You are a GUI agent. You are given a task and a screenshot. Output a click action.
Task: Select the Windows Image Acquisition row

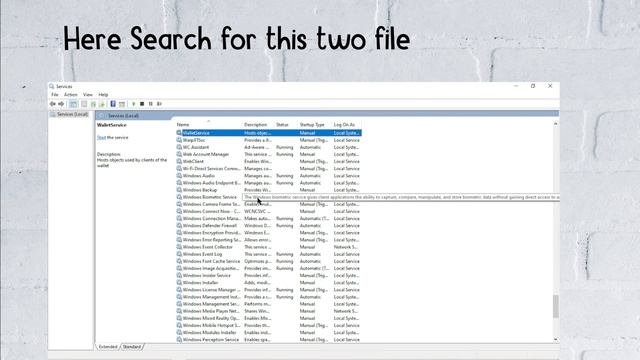click(269, 268)
